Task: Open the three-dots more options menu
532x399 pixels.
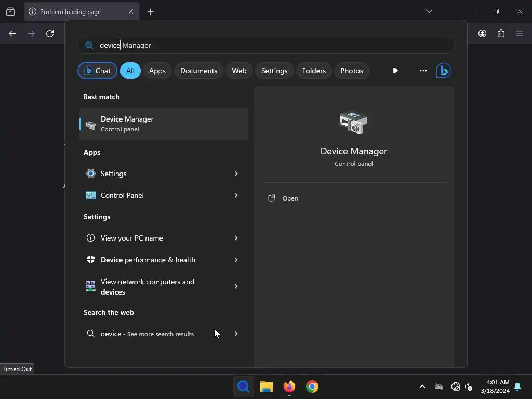Action: (x=423, y=71)
